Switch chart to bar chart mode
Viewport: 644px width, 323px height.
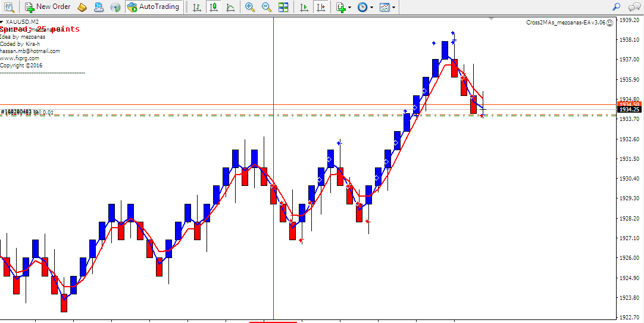pyautogui.click(x=197, y=7)
